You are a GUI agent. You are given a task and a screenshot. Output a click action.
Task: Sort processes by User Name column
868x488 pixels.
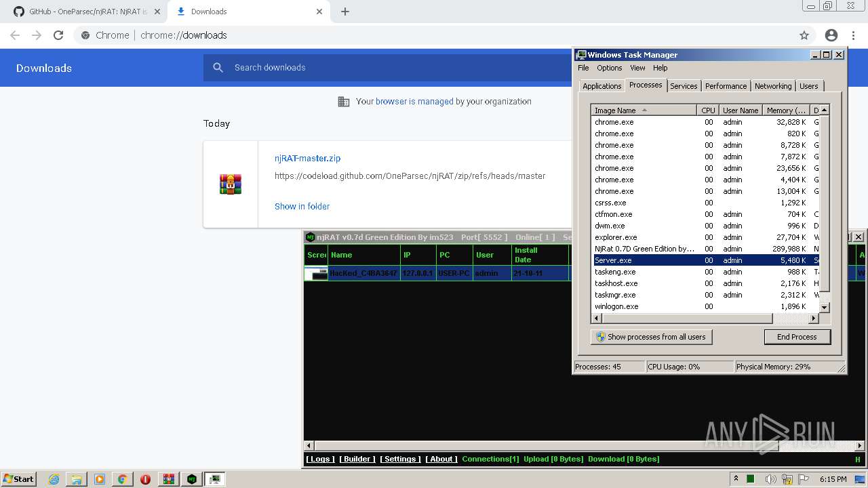pyautogui.click(x=740, y=110)
